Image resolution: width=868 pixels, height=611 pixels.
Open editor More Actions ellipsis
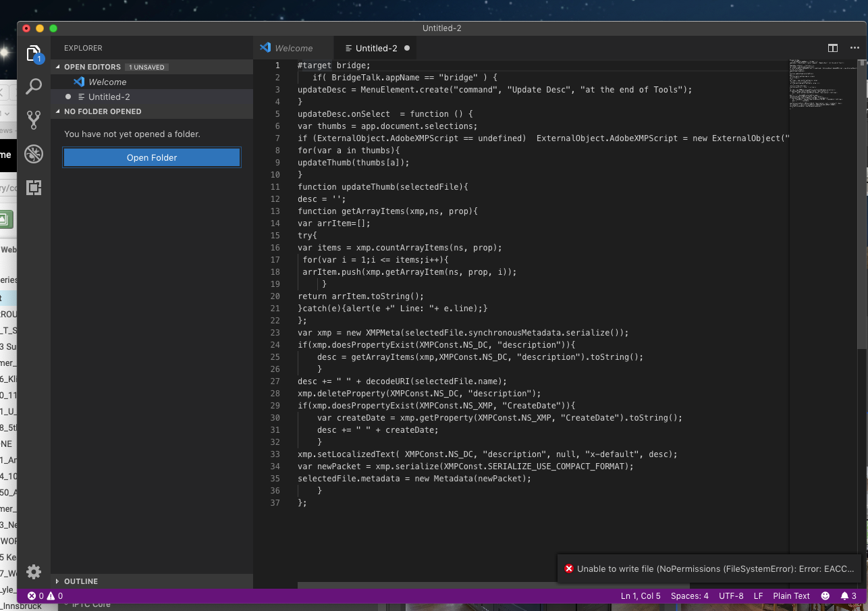pos(855,48)
